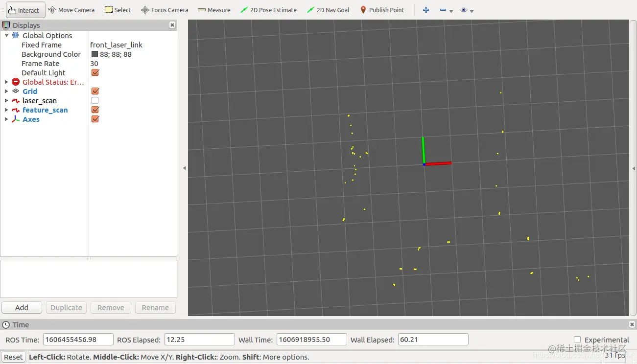Choose the Select tool

point(118,10)
